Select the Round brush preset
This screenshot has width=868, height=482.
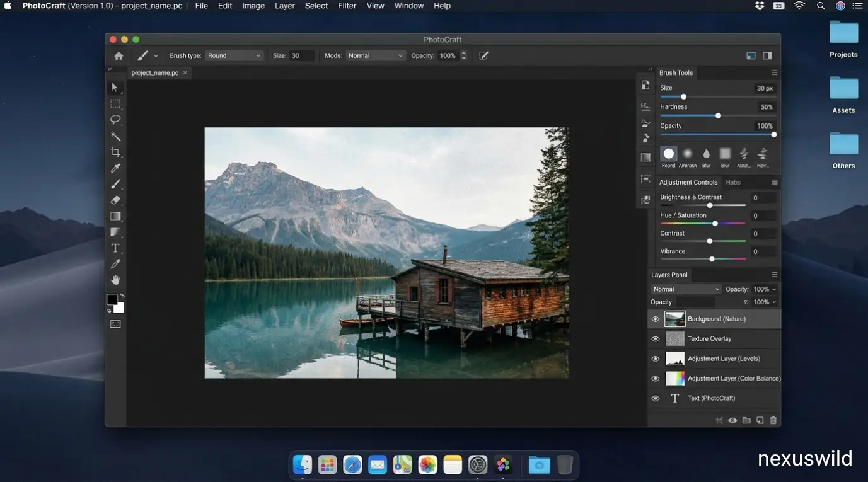point(669,157)
